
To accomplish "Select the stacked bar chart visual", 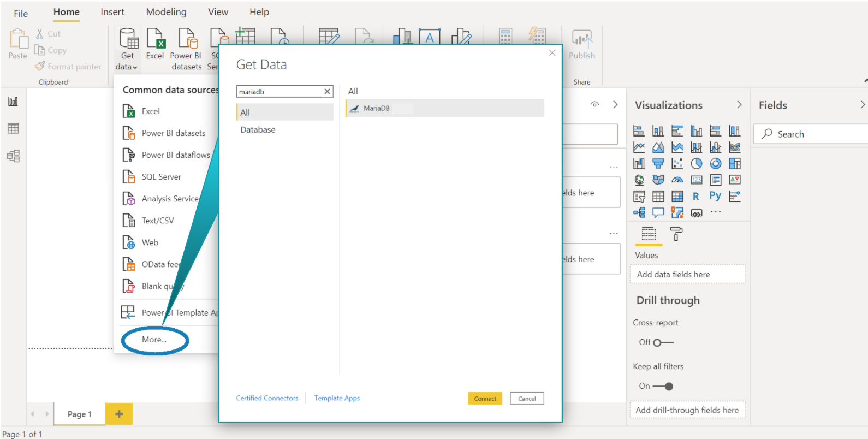I will (639, 131).
